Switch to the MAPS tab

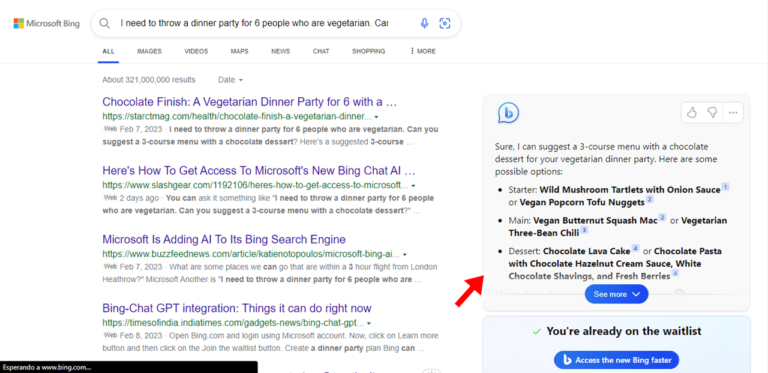click(240, 51)
